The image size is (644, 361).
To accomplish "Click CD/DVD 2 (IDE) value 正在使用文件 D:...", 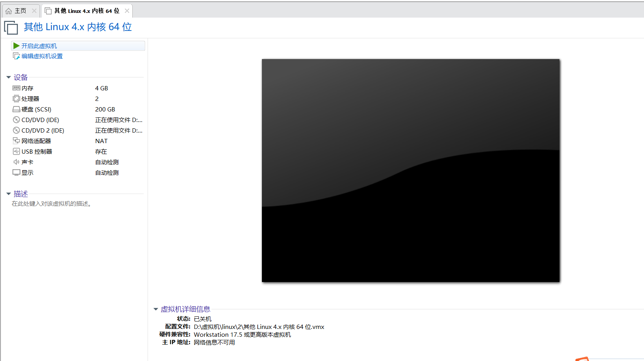I will [119, 131].
